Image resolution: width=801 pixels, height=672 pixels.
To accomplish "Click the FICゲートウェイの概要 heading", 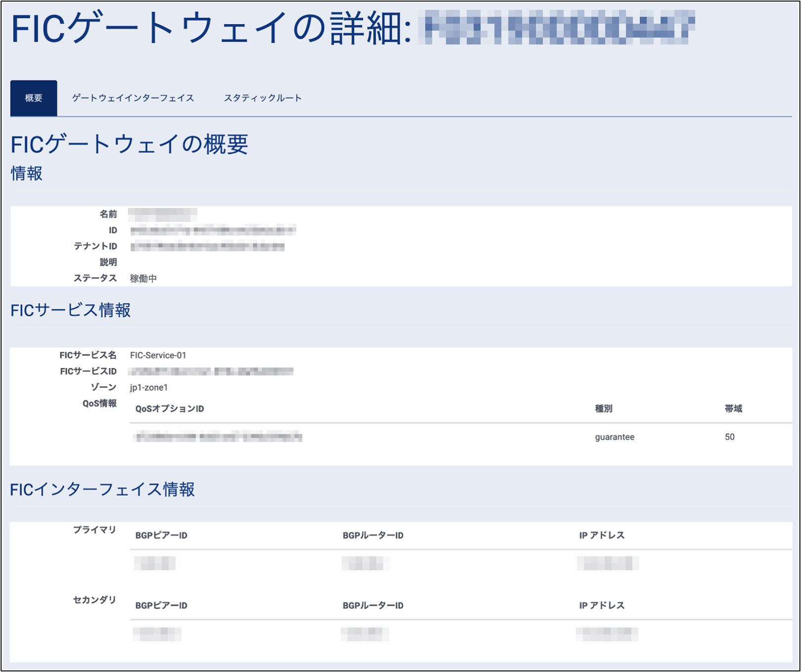I will point(130,144).
